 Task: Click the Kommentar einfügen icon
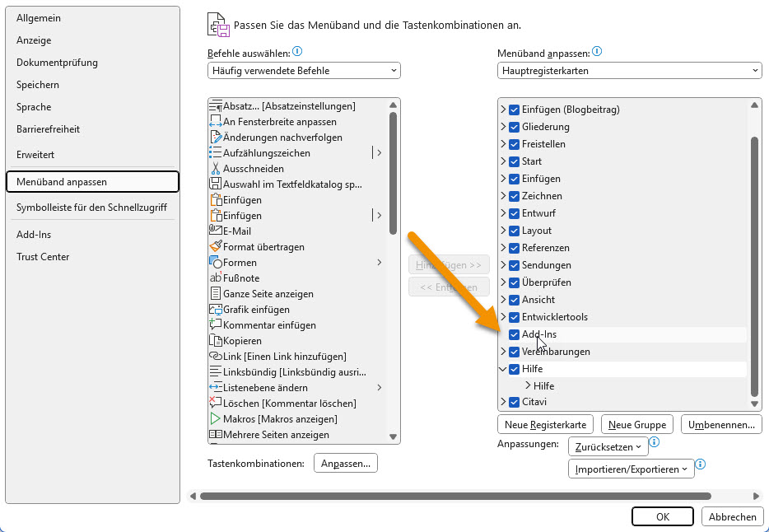pos(216,325)
